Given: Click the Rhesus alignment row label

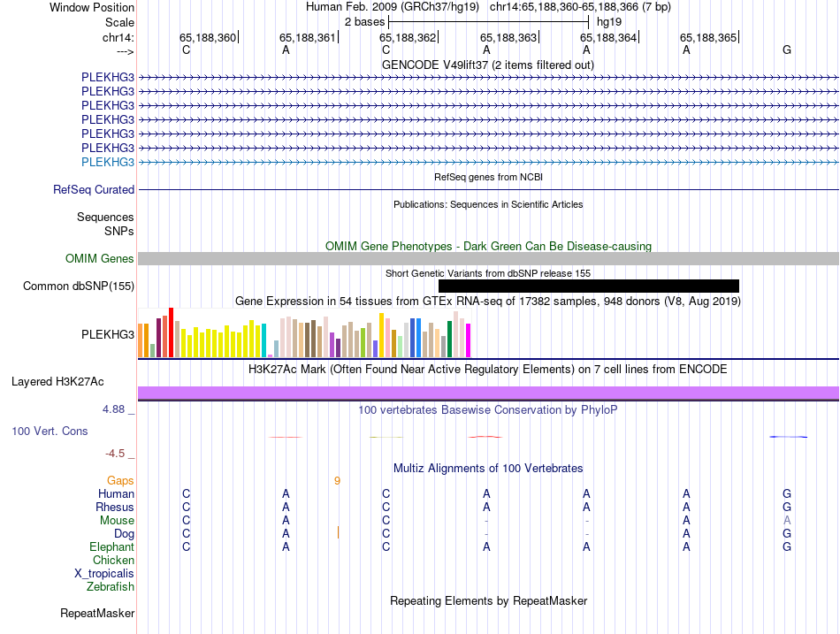Looking at the screenshot, I should point(115,507).
